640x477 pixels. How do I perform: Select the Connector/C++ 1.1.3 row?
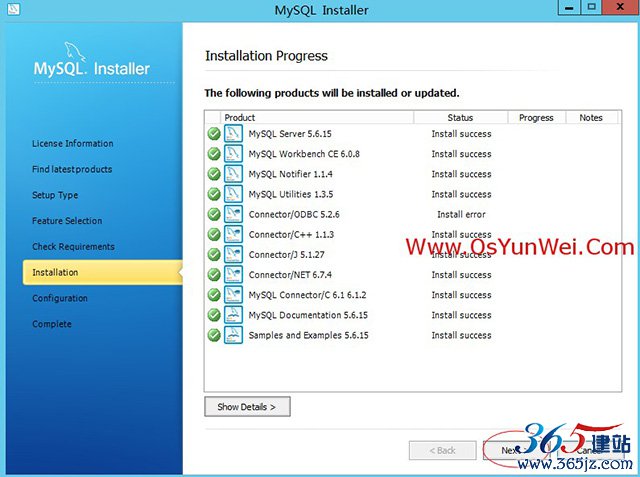413,234
